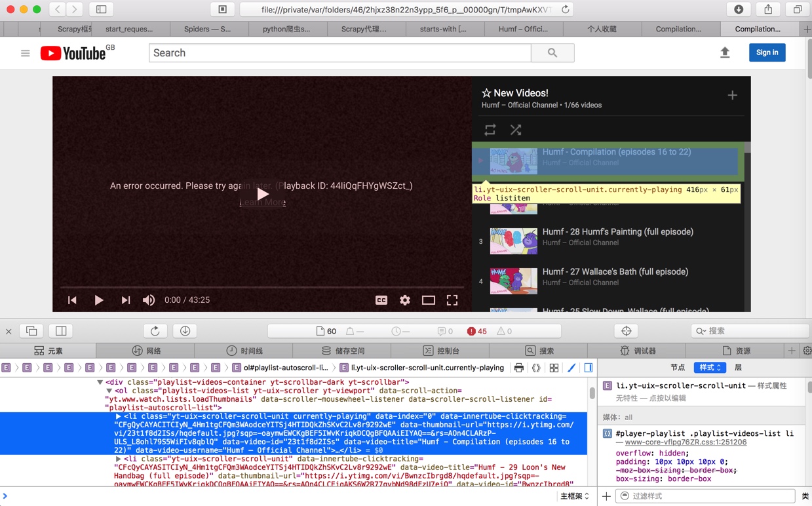Image resolution: width=812 pixels, height=506 pixels.
Task: Enter full screen video mode
Action: 452,300
